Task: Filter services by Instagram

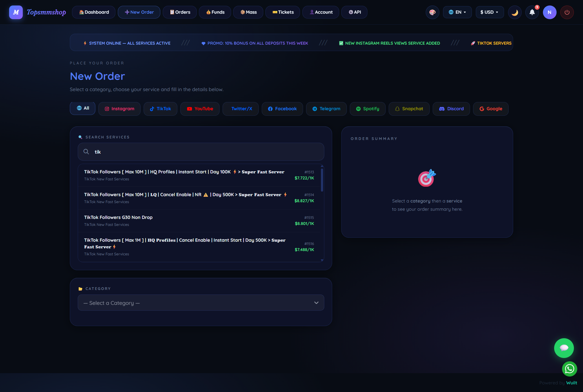Action: click(120, 109)
